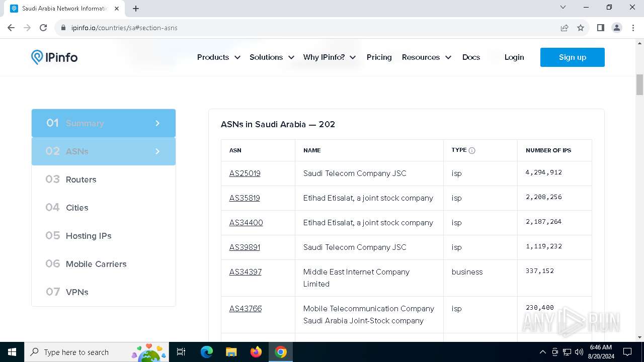The height and width of the screenshot is (362, 644).
Task: Open the AS34400 link
Action: click(246, 223)
